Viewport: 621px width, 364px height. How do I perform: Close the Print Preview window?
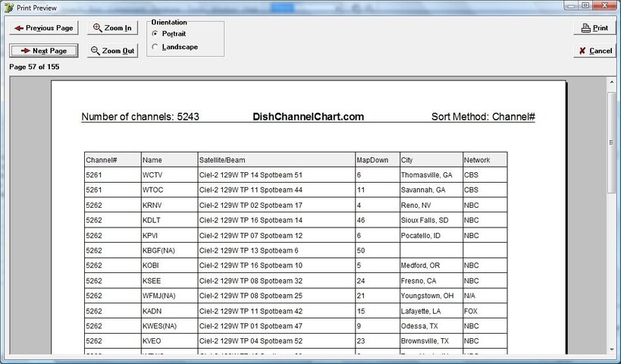605,5
